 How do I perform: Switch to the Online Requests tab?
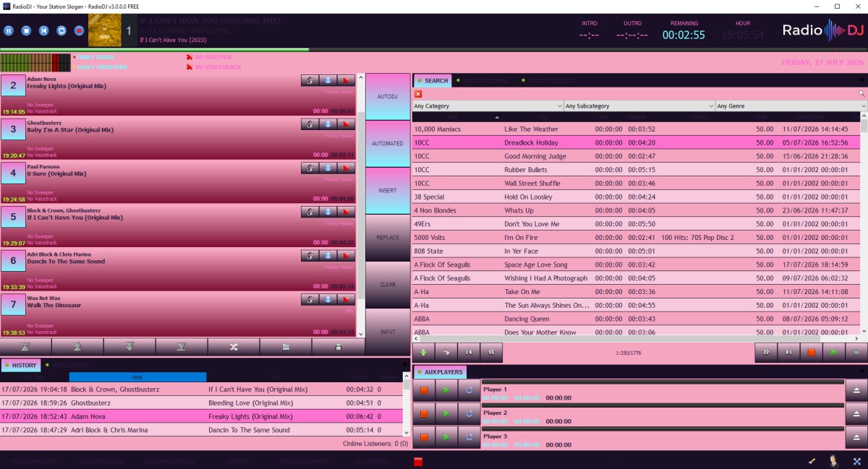(x=551, y=81)
